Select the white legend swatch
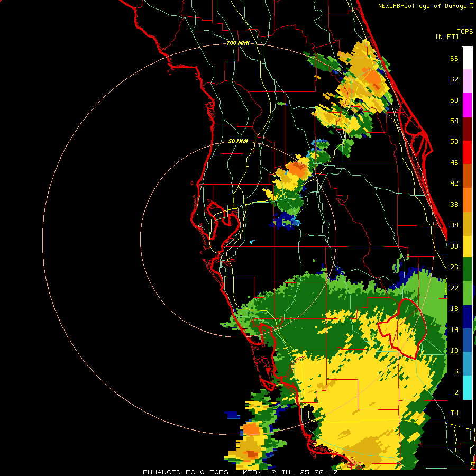This screenshot has height=476, width=476. coord(467,58)
